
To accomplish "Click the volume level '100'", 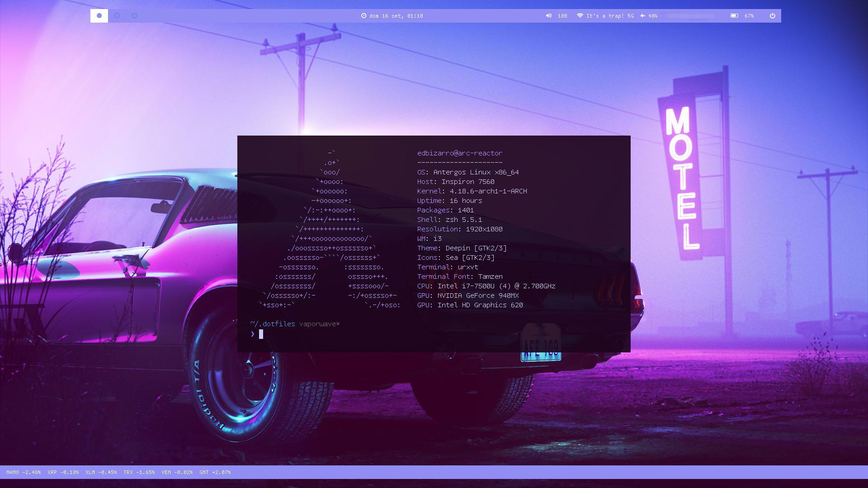I will click(x=562, y=16).
